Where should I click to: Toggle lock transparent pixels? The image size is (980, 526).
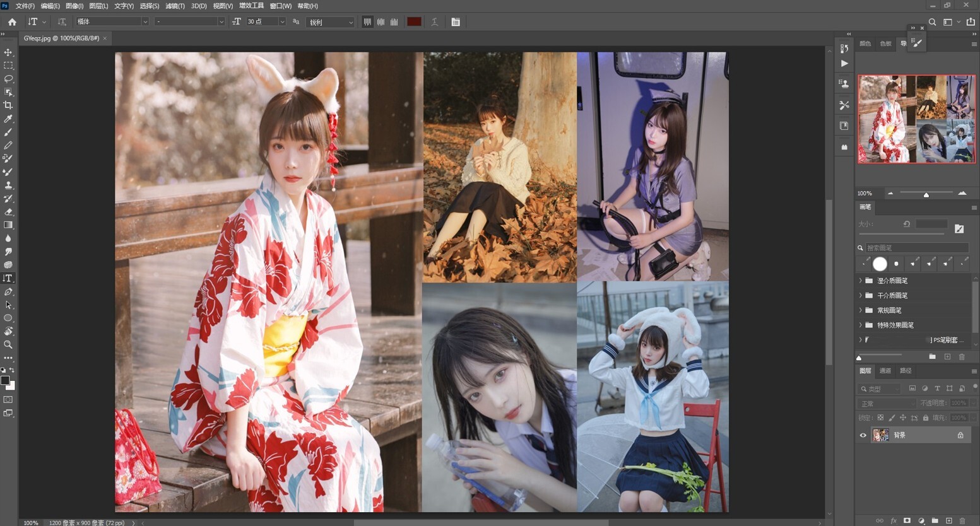[880, 418]
